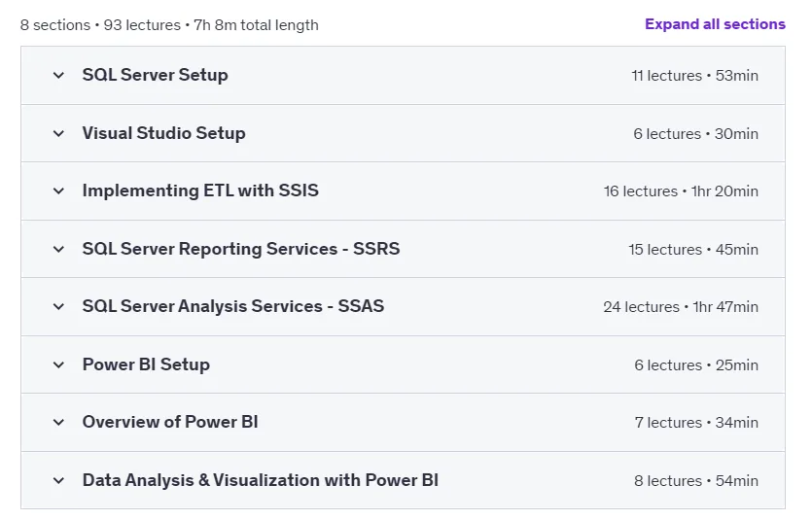Click chevron beside Implementing ETL with SSIS
This screenshot has width=812, height=520.
coord(58,191)
